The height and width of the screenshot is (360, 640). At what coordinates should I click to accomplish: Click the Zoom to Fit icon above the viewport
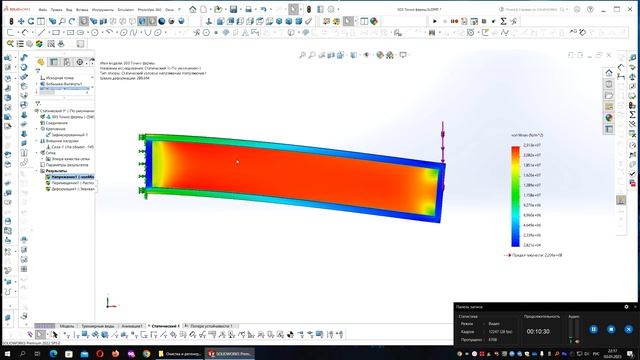pos(302,55)
